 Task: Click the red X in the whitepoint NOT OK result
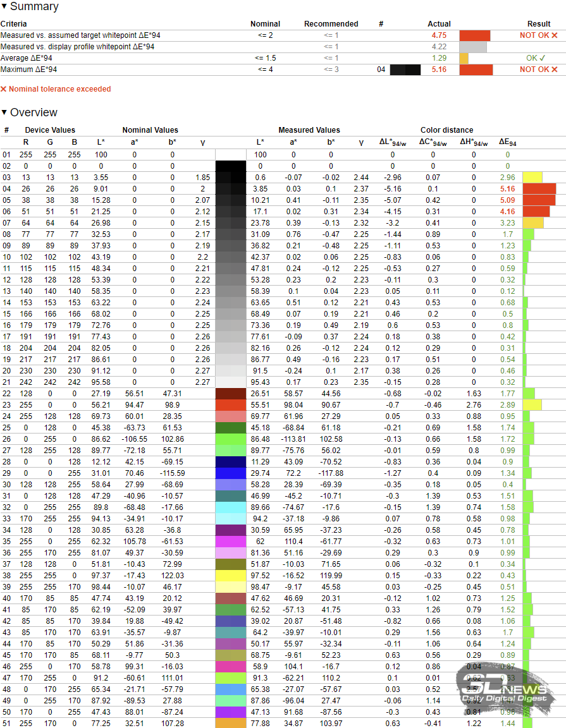555,35
